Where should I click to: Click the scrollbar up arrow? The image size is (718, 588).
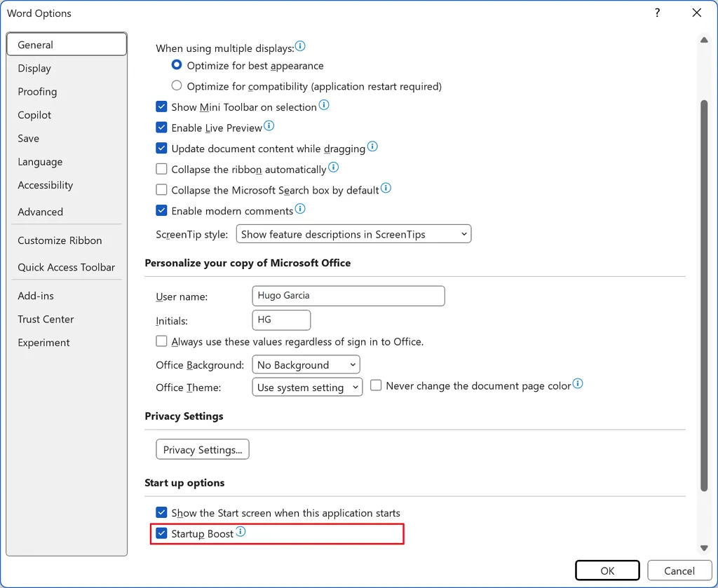click(x=704, y=40)
